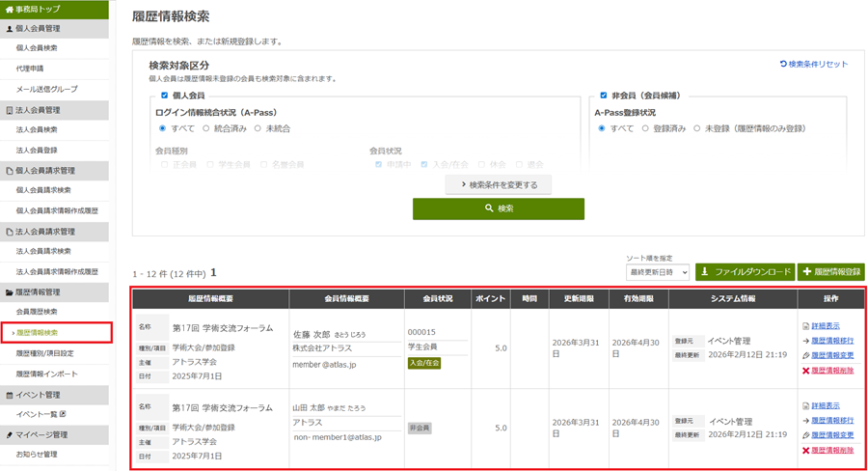Select the 登録済み radio button
The image size is (868, 471).
(x=645, y=128)
